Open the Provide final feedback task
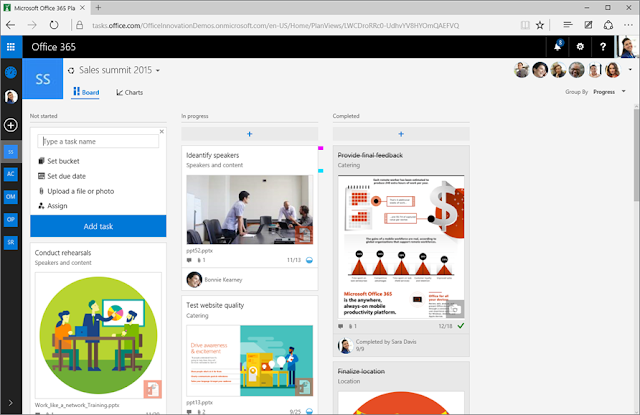 [x=370, y=155]
